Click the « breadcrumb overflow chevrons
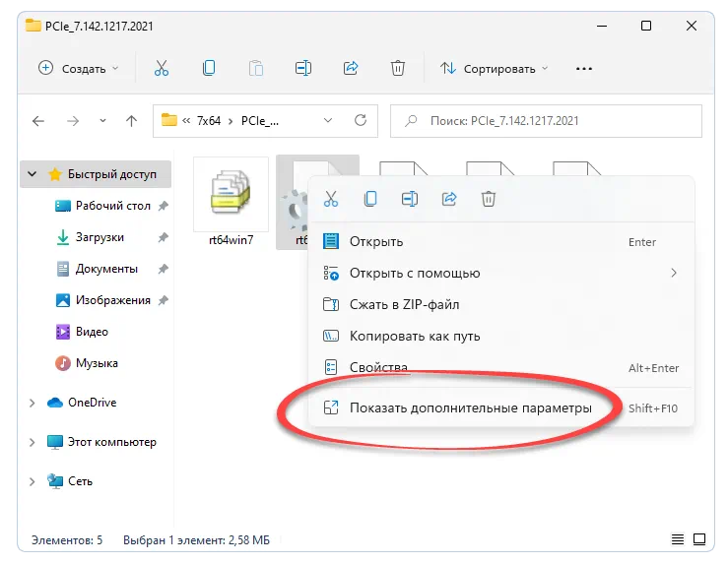This screenshot has width=728, height=564. 186,121
